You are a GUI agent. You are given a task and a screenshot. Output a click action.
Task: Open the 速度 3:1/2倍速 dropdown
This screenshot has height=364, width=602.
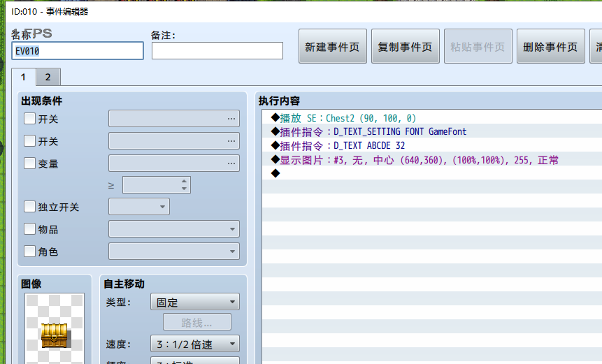(x=194, y=344)
